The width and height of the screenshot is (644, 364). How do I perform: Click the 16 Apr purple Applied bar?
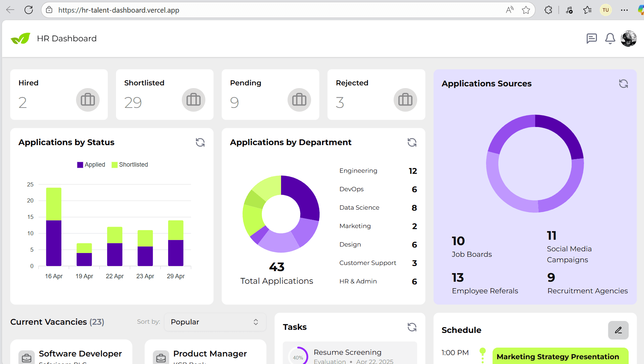(x=54, y=243)
